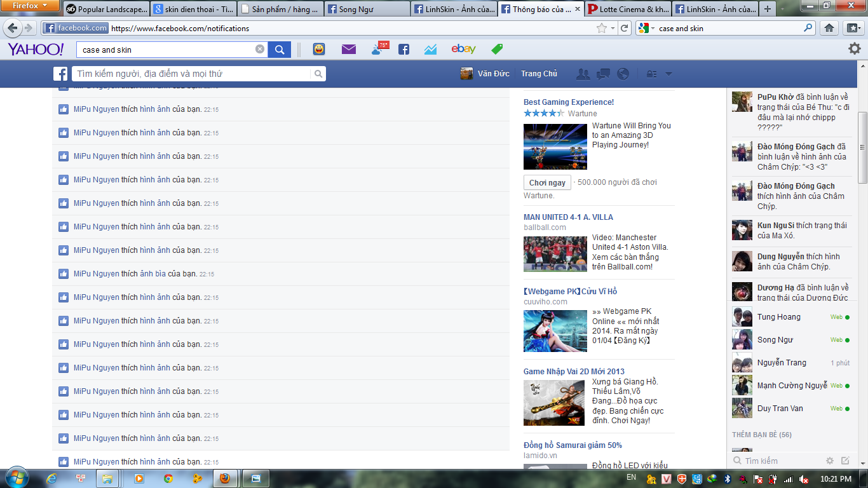Switch to the Song Ngư tab
Viewport: 868px width, 488px height.
click(364, 9)
